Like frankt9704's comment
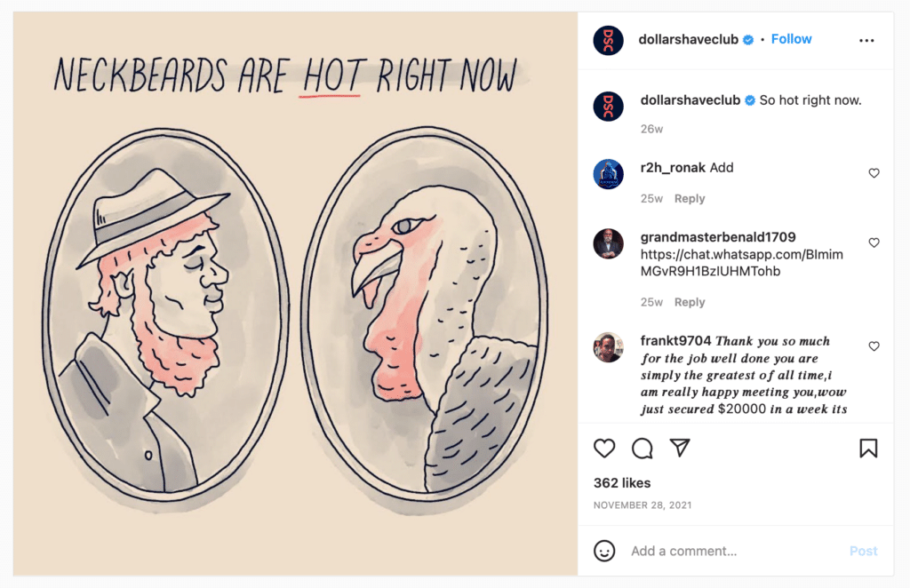The width and height of the screenshot is (910, 588). tap(874, 346)
